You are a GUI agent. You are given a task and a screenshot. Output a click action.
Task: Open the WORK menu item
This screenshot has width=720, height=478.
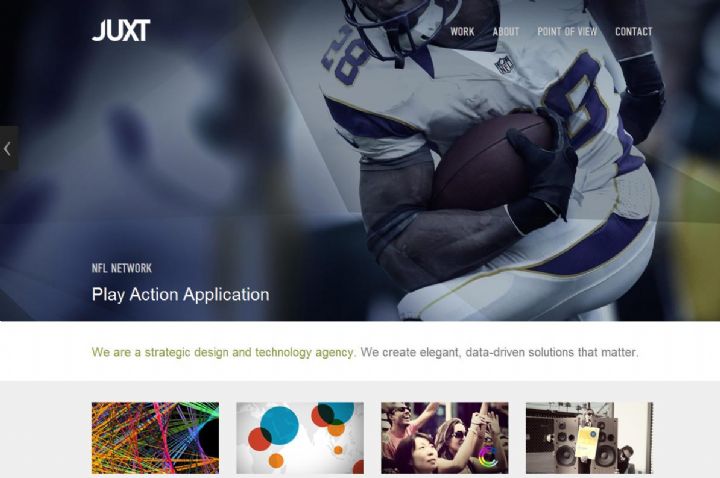[462, 32]
